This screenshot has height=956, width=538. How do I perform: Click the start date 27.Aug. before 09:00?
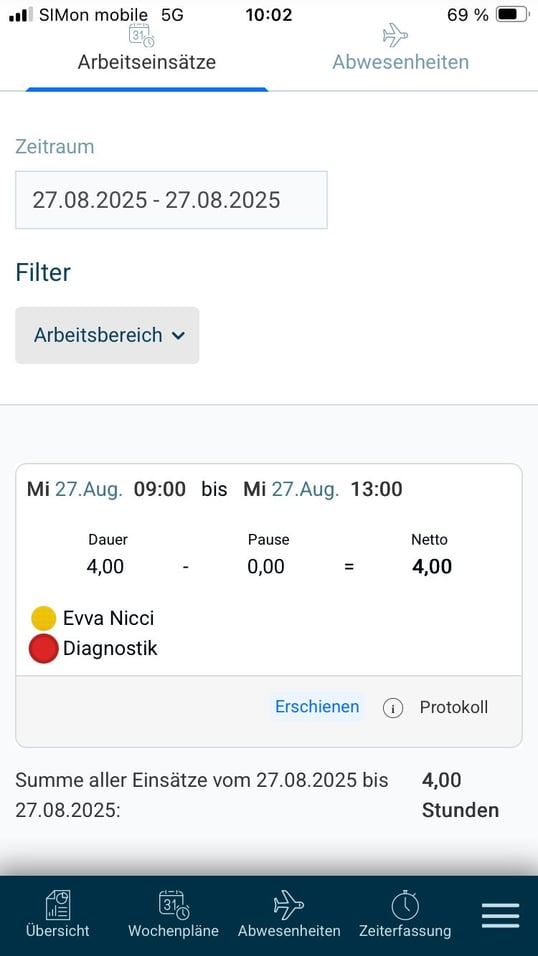(89, 489)
